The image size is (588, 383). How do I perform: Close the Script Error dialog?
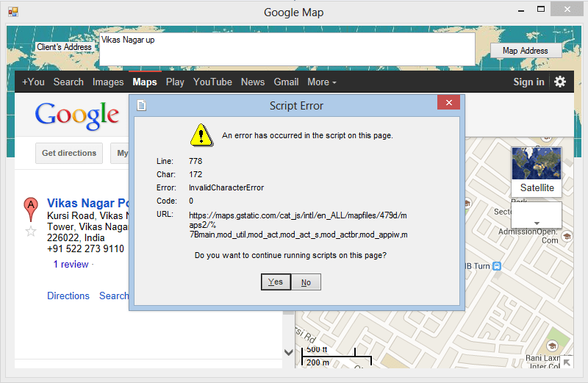448,102
